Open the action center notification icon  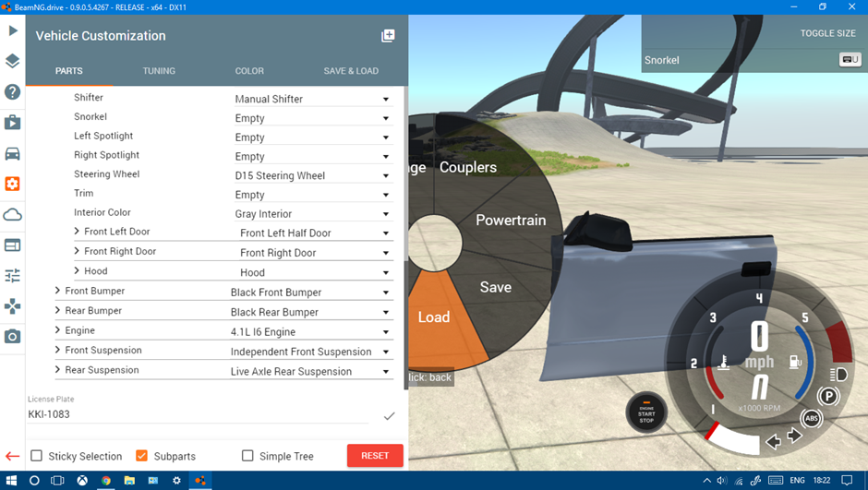coord(847,481)
